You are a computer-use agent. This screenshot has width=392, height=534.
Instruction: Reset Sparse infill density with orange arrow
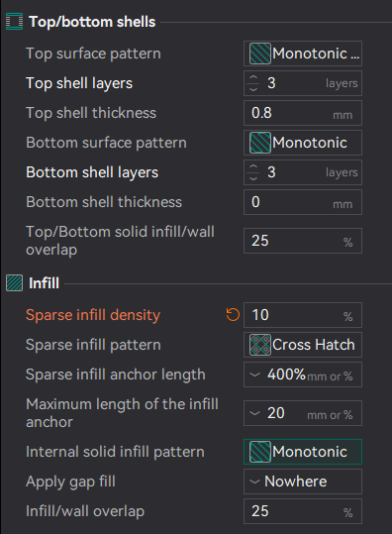[x=233, y=315]
